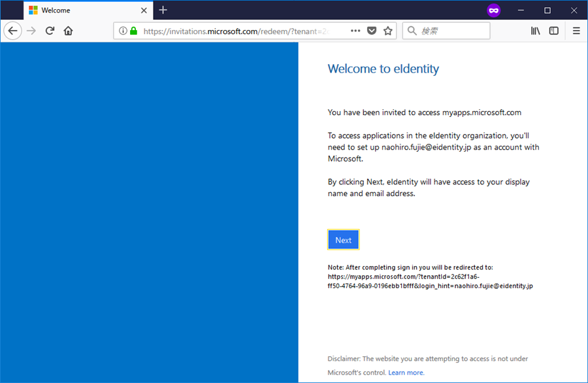
Task: Click the private browsing mask icon
Action: pos(494,10)
